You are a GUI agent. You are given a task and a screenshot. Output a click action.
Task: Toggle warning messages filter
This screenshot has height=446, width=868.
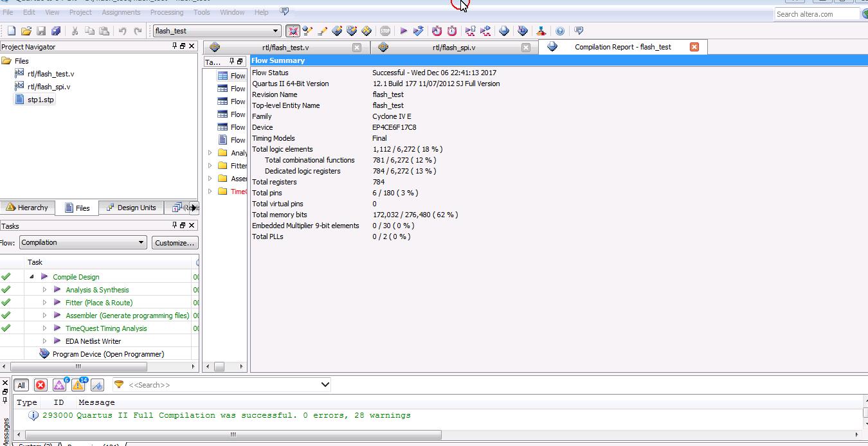[x=78, y=385]
